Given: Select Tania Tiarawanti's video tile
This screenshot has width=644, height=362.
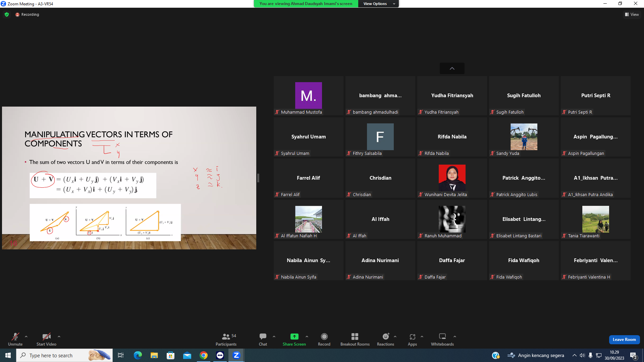Looking at the screenshot, I should [x=596, y=220].
